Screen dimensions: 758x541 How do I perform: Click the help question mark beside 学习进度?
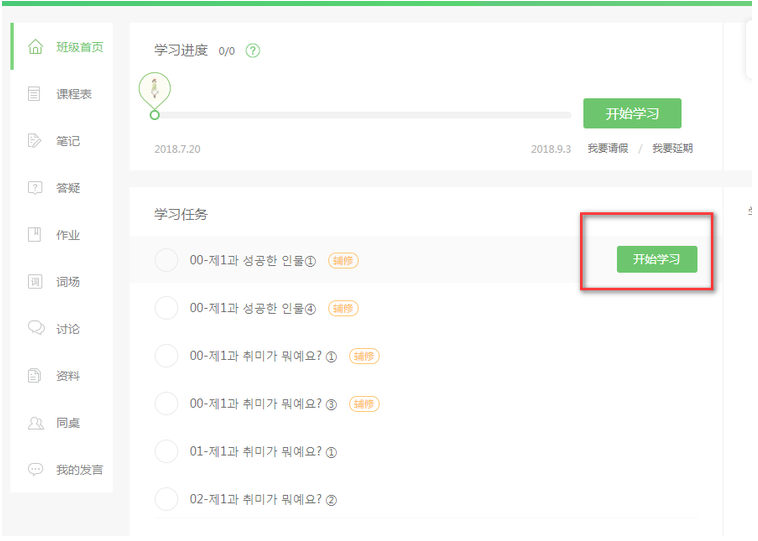click(253, 51)
